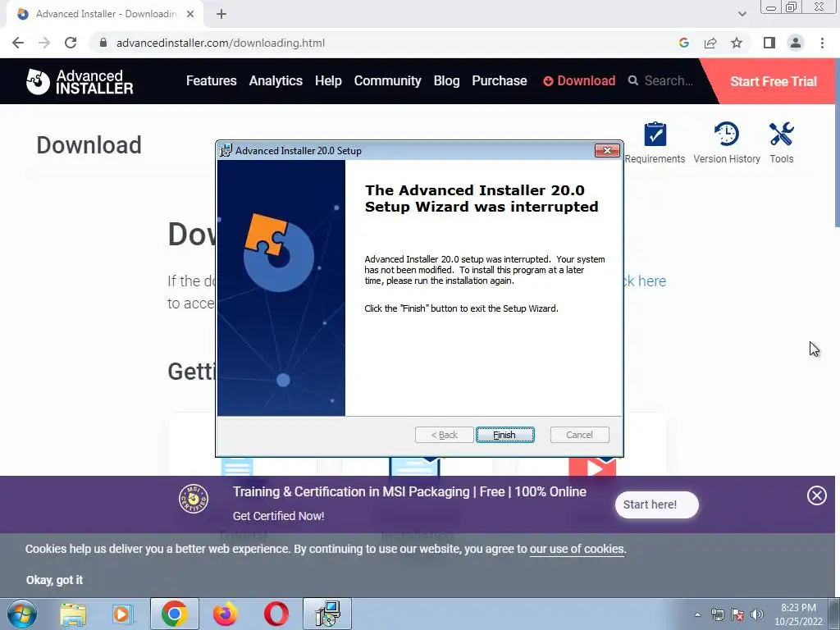
Task: Launch Opera from taskbar
Action: pyautogui.click(x=276, y=614)
